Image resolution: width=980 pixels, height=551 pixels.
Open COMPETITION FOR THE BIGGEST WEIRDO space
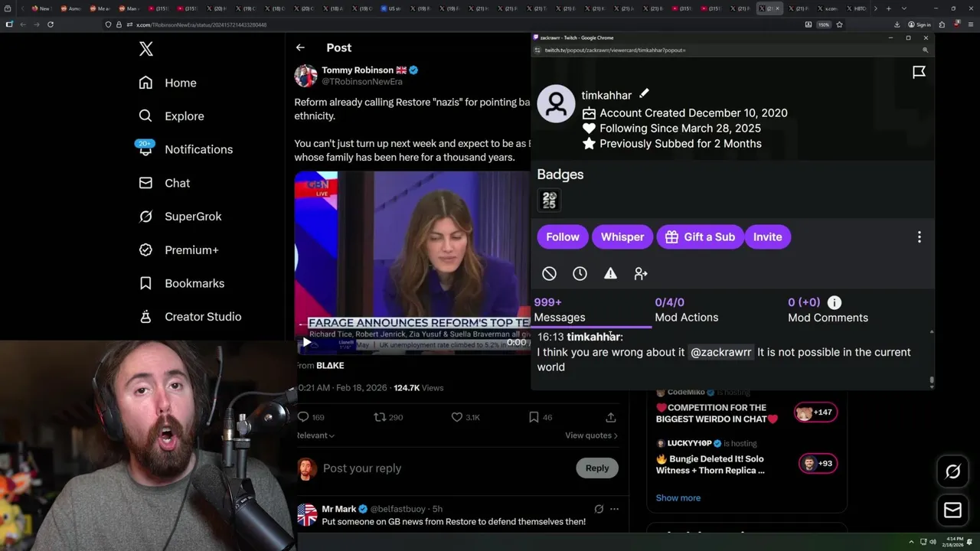[717, 413]
